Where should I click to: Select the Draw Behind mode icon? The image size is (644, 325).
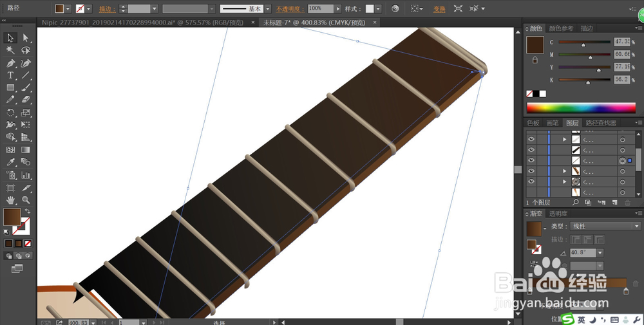pos(19,255)
